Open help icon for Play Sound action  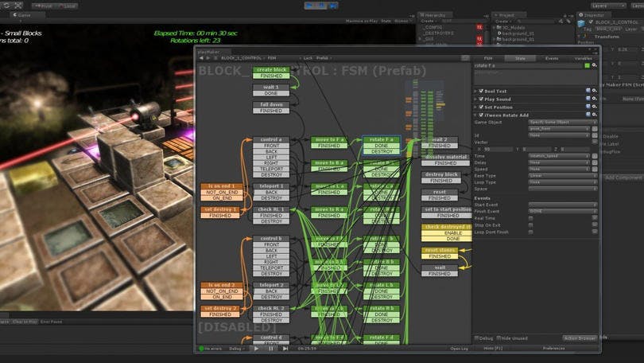(x=588, y=99)
